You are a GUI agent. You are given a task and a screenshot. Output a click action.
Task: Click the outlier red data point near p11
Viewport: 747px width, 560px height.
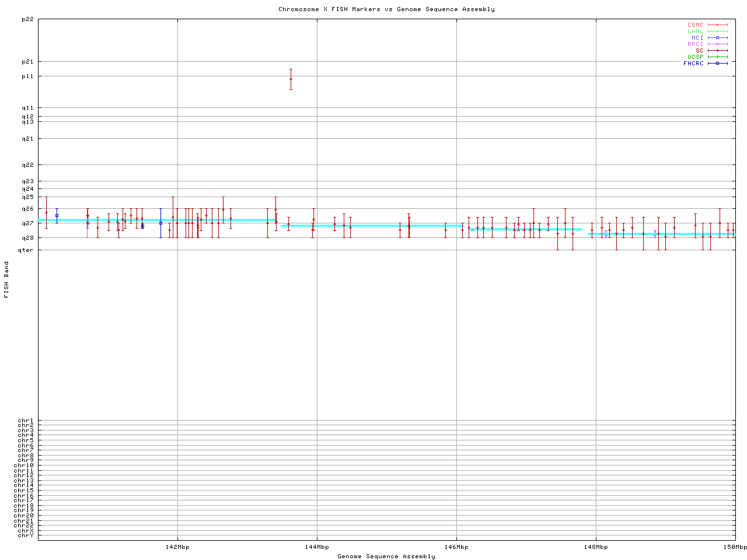[x=291, y=79]
